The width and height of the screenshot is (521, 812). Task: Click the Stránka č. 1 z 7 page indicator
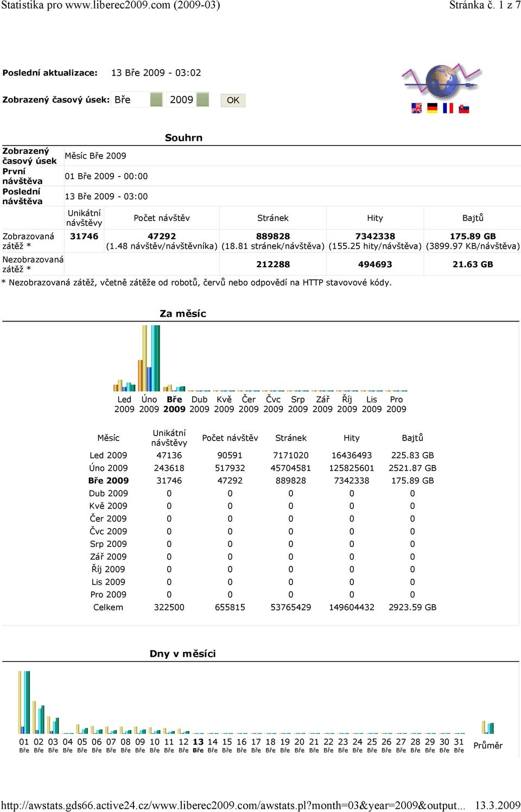pos(485,5)
